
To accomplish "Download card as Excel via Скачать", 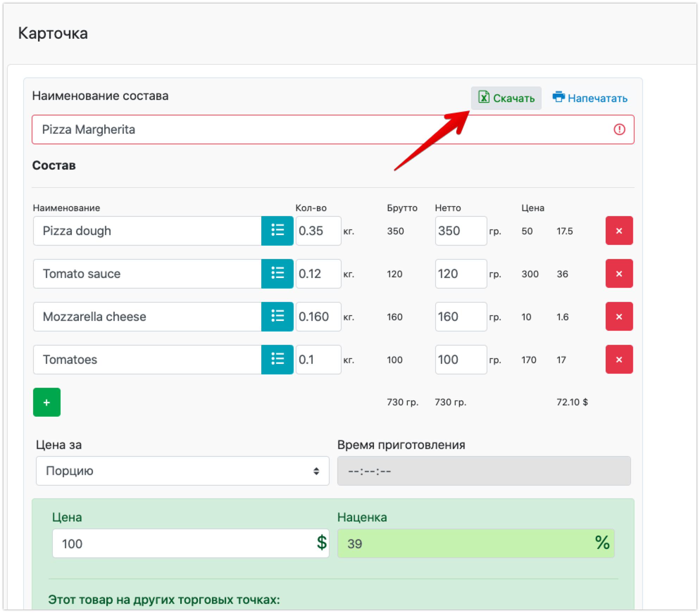I will pos(506,98).
